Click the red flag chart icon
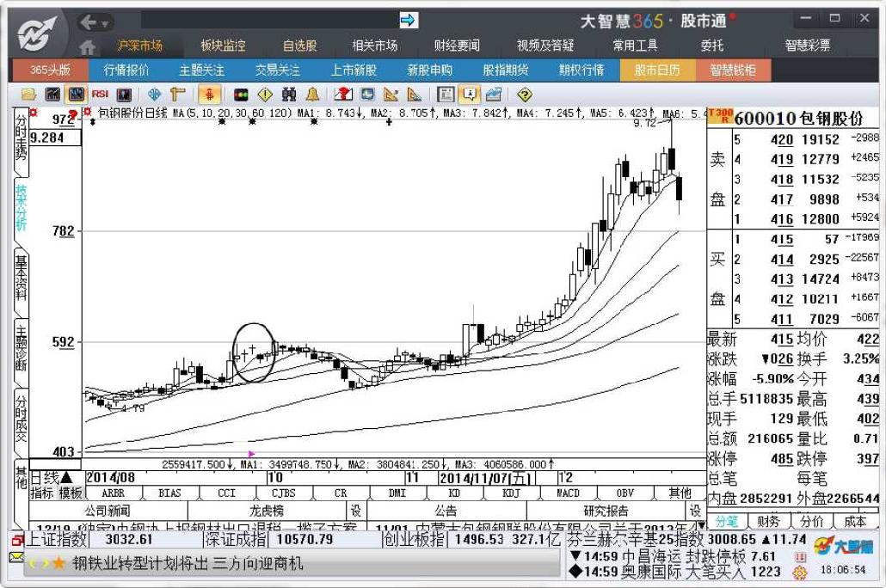Image resolution: width=886 pixels, height=588 pixels. coord(343,95)
